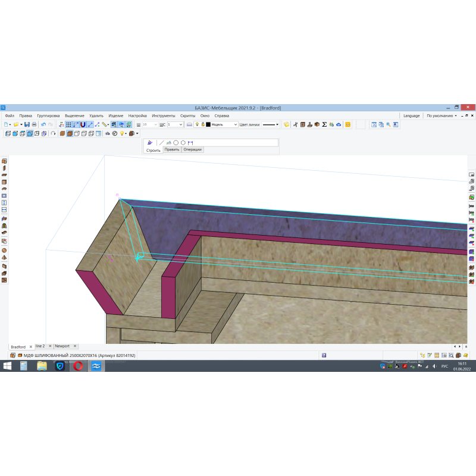This screenshot has width=476, height=476.
Task: Open the Инструменты menu
Action: coord(163,115)
